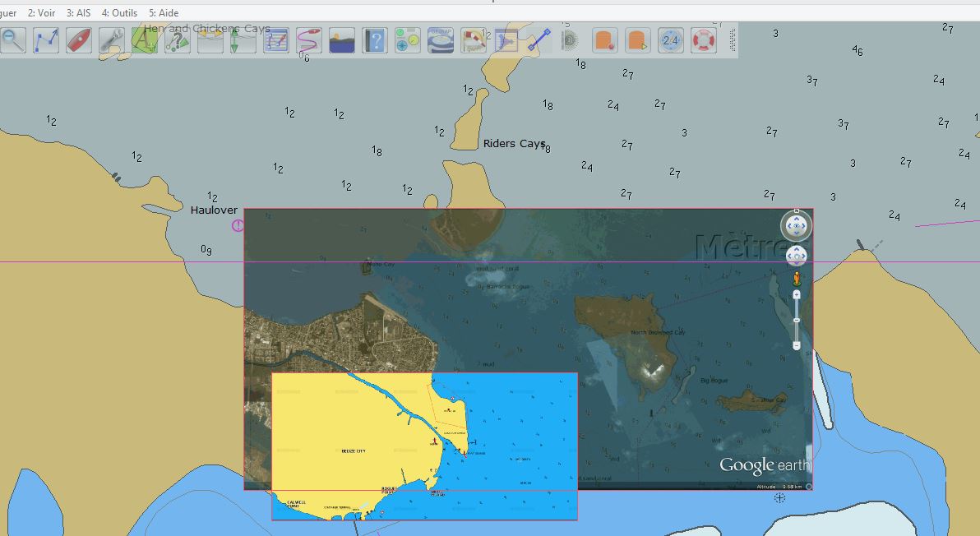Click Google Earth zoom in plus button
Screen dimensions: 980x536
click(x=797, y=294)
